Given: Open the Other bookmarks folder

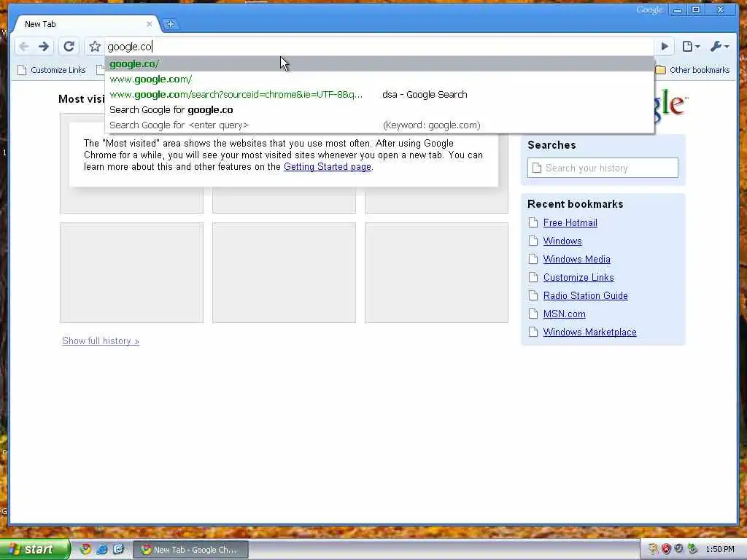Looking at the screenshot, I should pyautogui.click(x=693, y=70).
